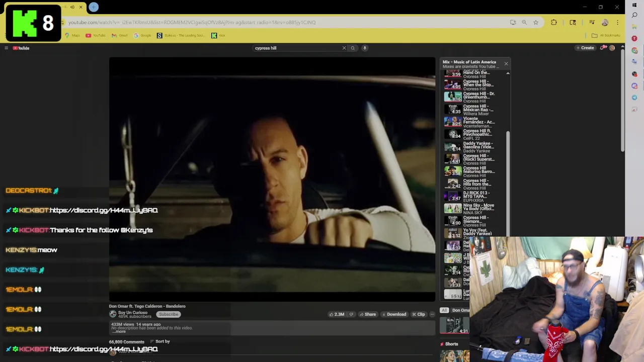
Task: Play the Vicente Fernandez track in the mix
Action: click(x=473, y=122)
